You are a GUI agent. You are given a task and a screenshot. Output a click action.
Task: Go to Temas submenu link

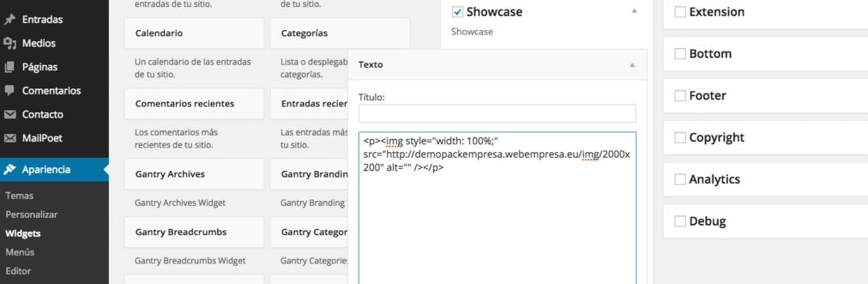pos(20,196)
